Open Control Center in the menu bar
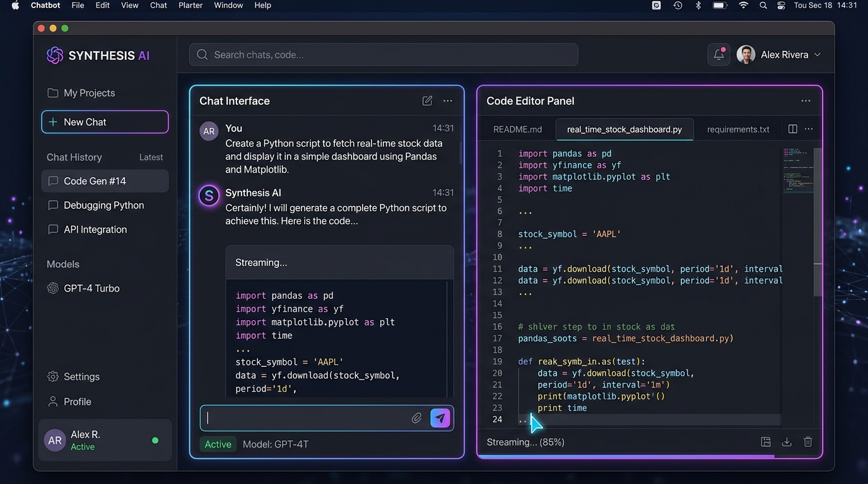 click(x=781, y=5)
